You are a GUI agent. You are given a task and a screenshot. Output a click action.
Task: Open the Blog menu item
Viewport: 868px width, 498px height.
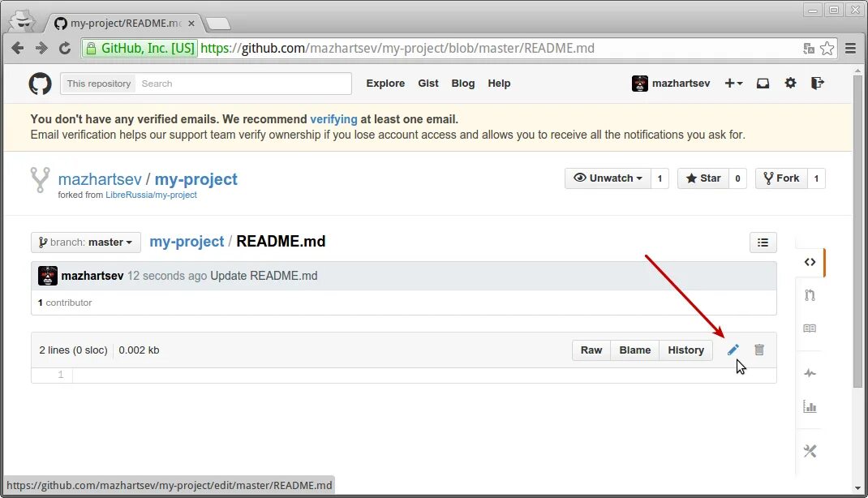462,83
